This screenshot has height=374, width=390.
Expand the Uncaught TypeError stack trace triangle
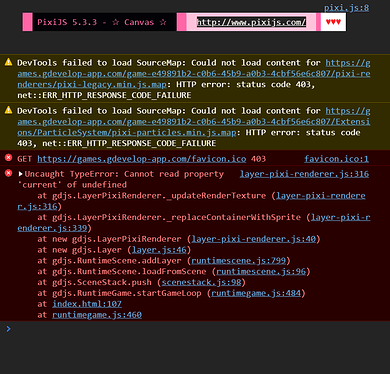tap(20, 174)
